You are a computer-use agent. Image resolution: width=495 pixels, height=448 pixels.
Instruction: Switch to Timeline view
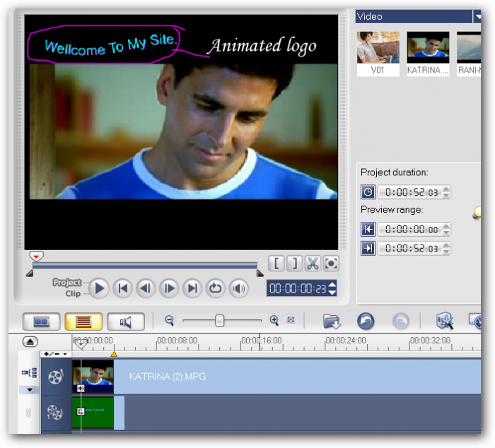click(83, 322)
